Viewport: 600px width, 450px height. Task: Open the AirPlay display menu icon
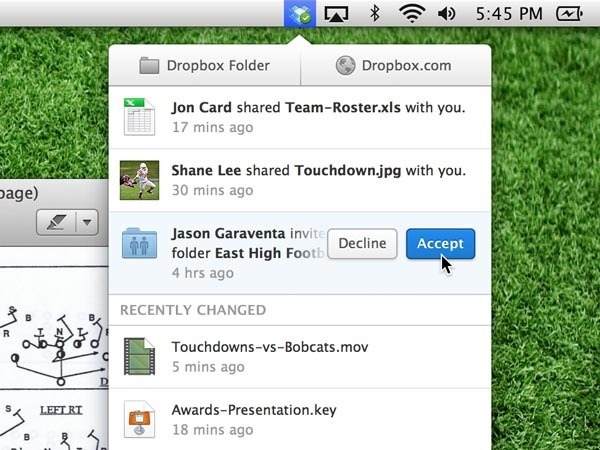pyautogui.click(x=336, y=14)
